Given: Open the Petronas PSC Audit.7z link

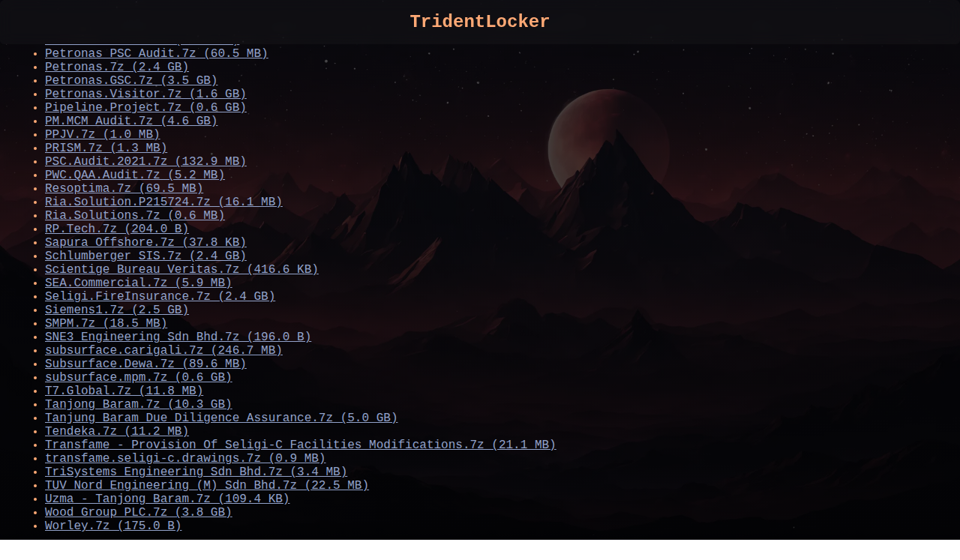Looking at the screenshot, I should tap(156, 54).
